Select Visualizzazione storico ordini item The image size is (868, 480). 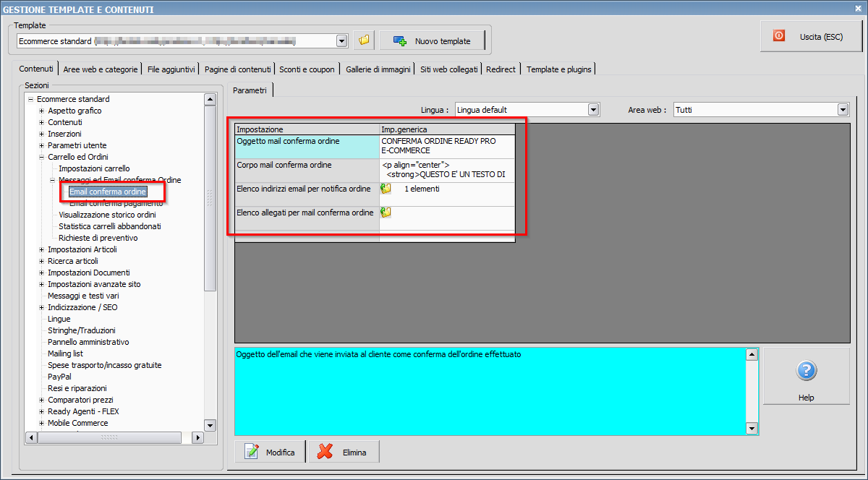point(107,215)
